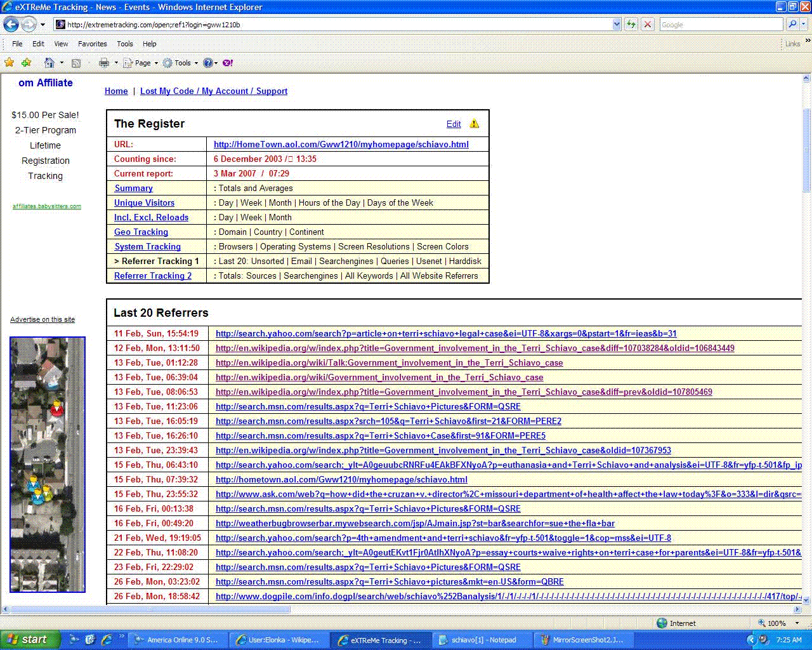Click the Home page icon
The height and width of the screenshot is (650, 812).
coord(49,63)
